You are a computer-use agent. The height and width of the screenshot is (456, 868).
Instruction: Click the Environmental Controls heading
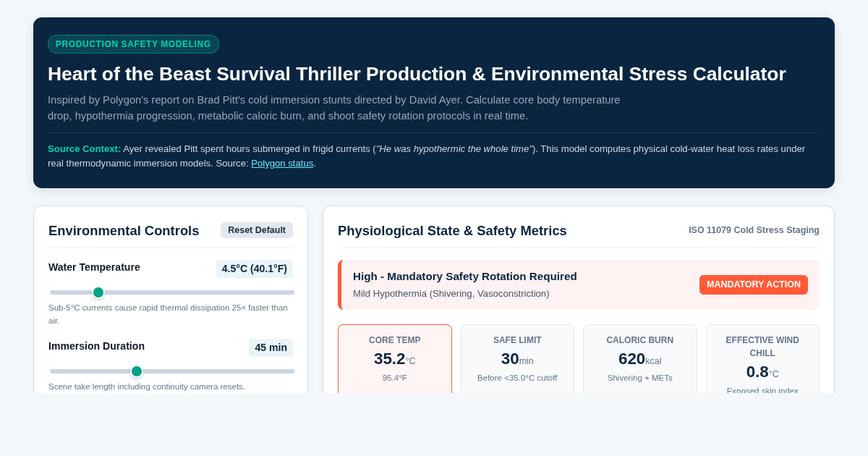click(124, 231)
